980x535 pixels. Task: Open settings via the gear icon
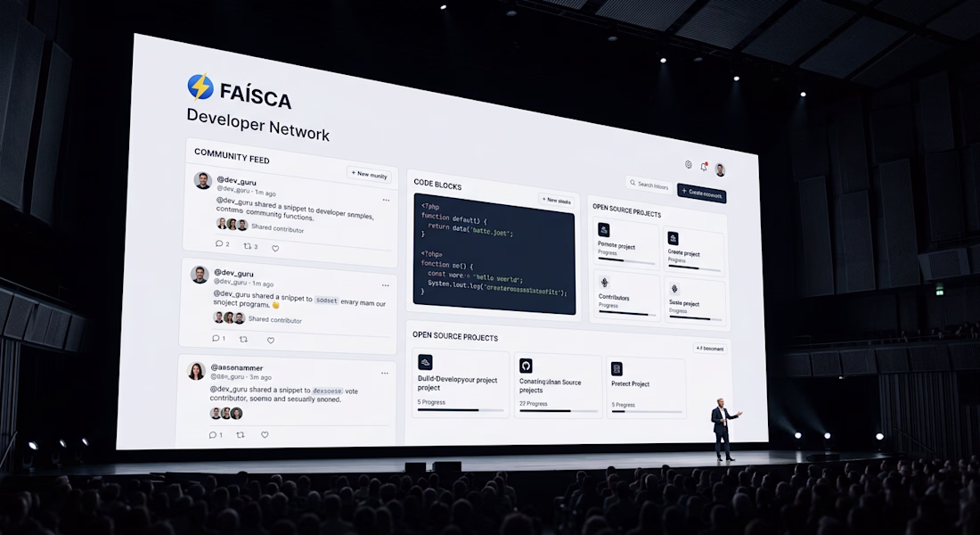(688, 165)
